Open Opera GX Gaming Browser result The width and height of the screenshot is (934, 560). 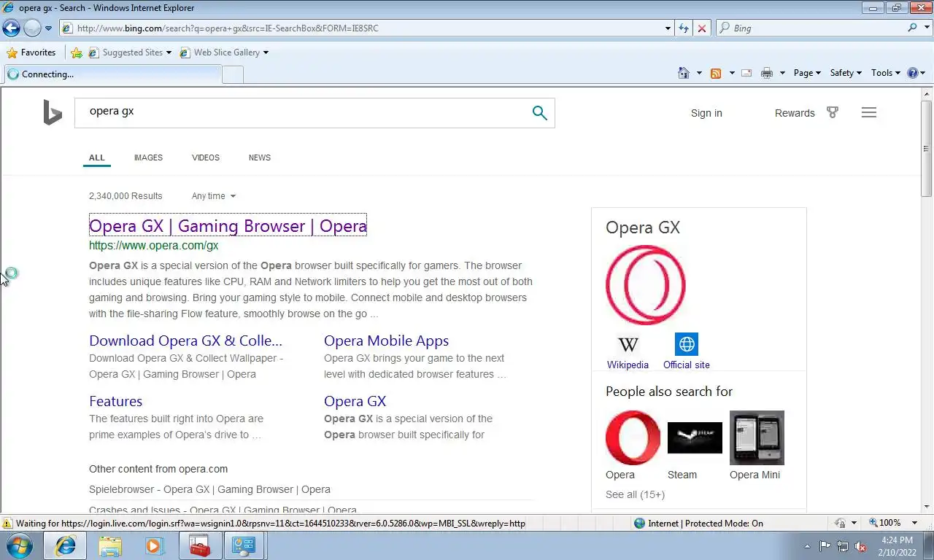click(228, 226)
